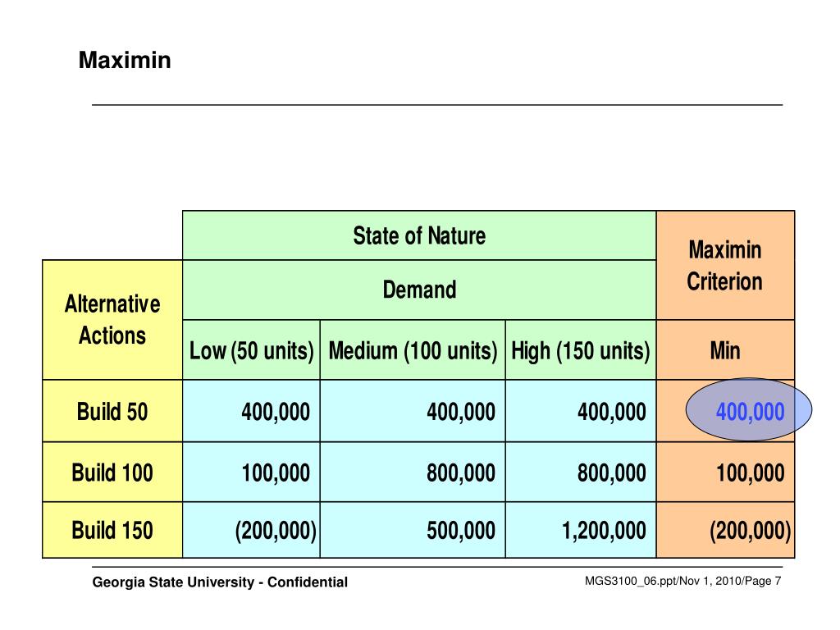Click the 500,000 cell
The image size is (840, 630).
(x=413, y=531)
